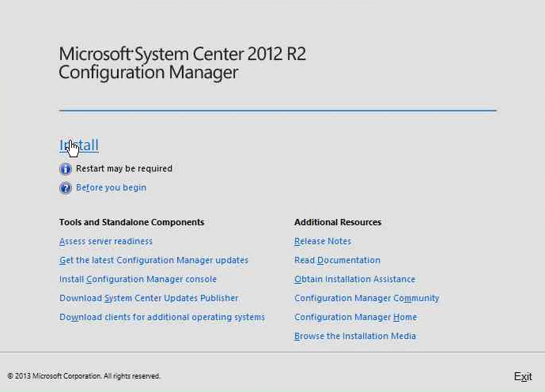Viewport: 545px width, 392px height.
Task: Open Configuration Manager Home link
Action: coord(356,317)
